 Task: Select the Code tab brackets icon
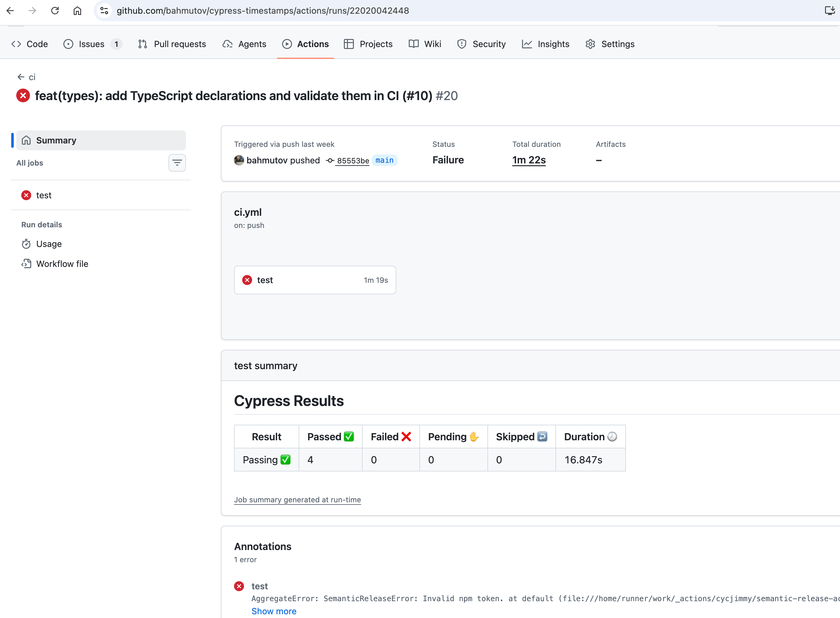[16, 44]
